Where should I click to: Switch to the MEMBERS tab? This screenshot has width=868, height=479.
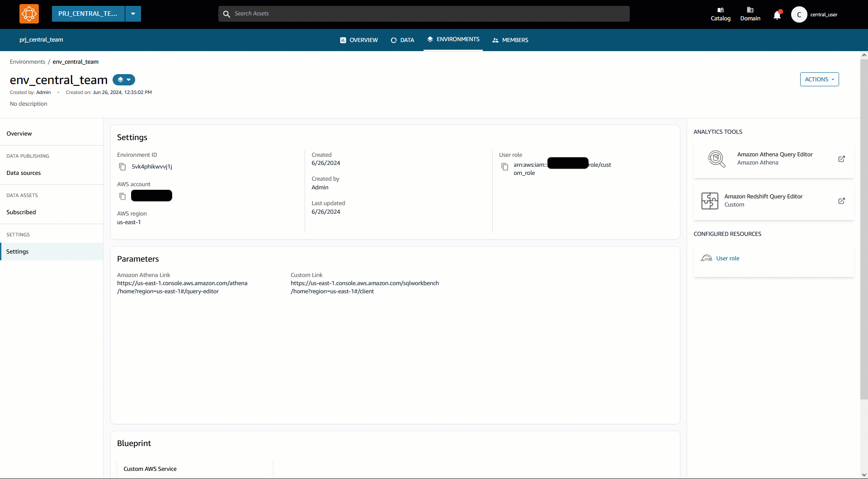[x=510, y=40]
